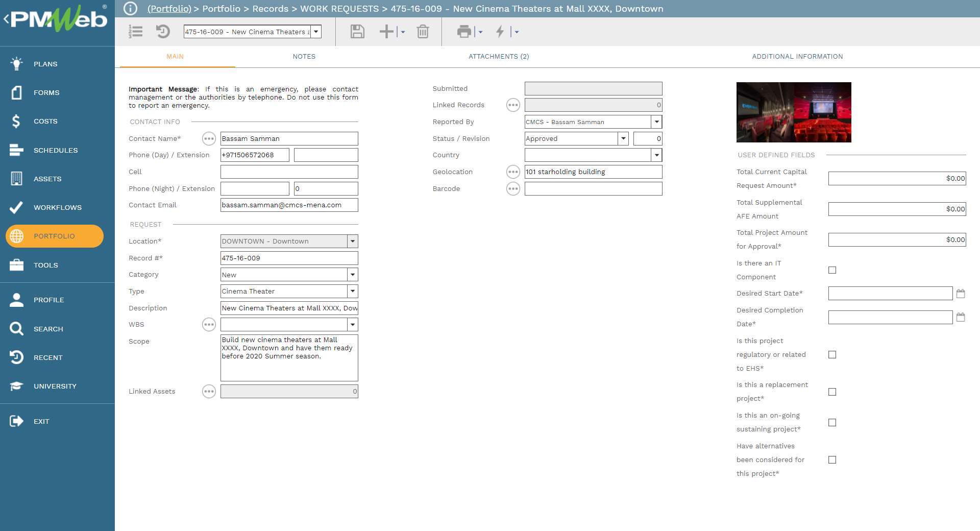
Task: Click the ellipsis button beside Geolocation
Action: click(513, 172)
